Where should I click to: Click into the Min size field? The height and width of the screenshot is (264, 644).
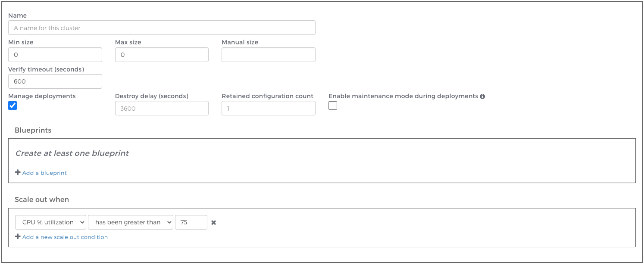tap(55, 55)
